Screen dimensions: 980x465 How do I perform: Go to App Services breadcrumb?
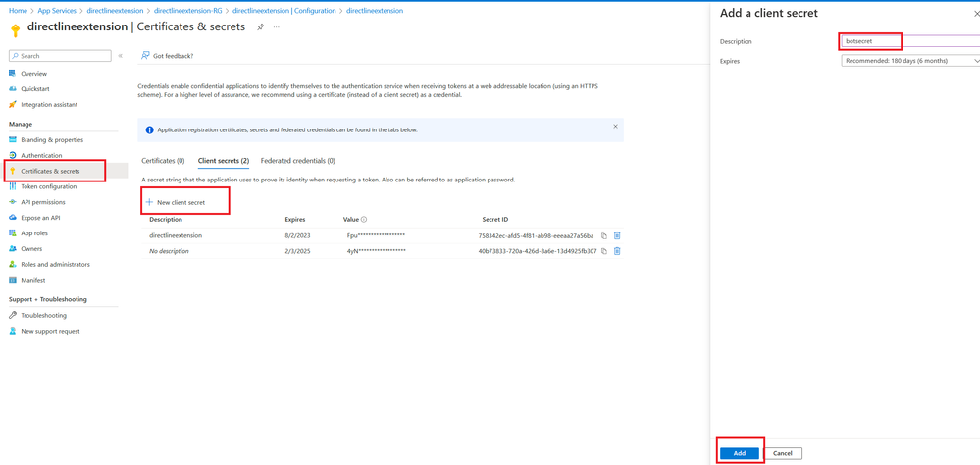coord(56,11)
